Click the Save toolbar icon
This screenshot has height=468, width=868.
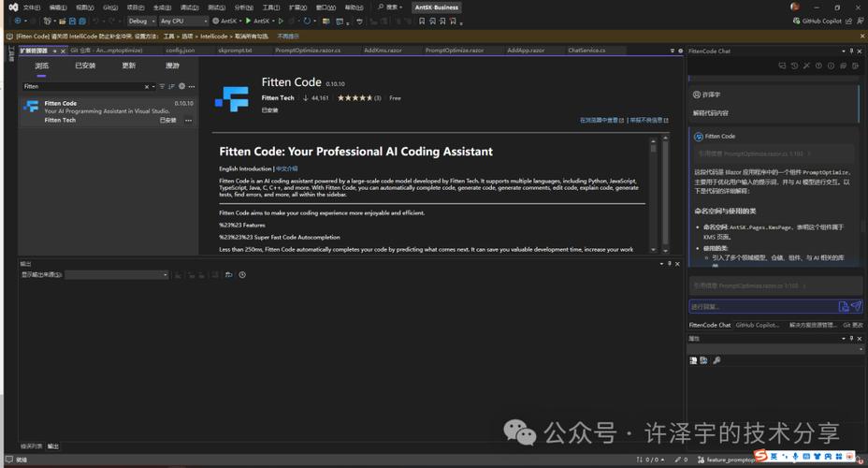(x=73, y=21)
